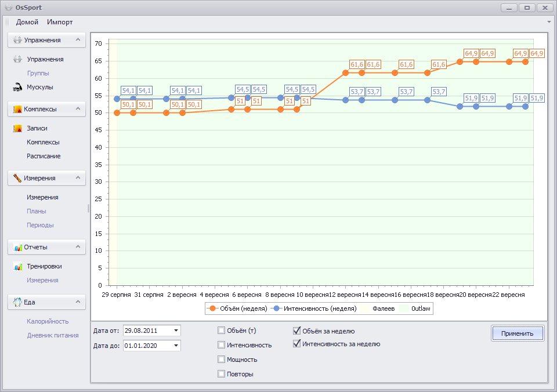Collapse the Упражнения sidebar group
The width and height of the screenshot is (557, 392).
coord(78,40)
